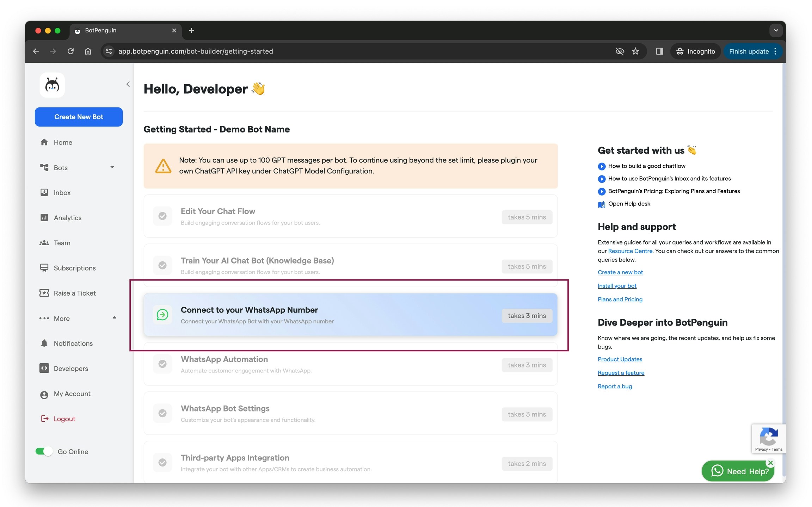Open Analytics chart icon
812x507 pixels.
tap(44, 217)
